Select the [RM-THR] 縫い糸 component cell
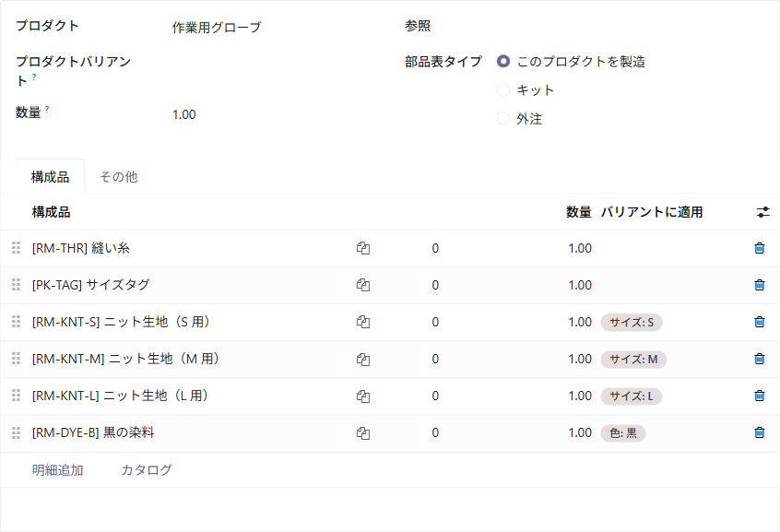 coord(189,248)
